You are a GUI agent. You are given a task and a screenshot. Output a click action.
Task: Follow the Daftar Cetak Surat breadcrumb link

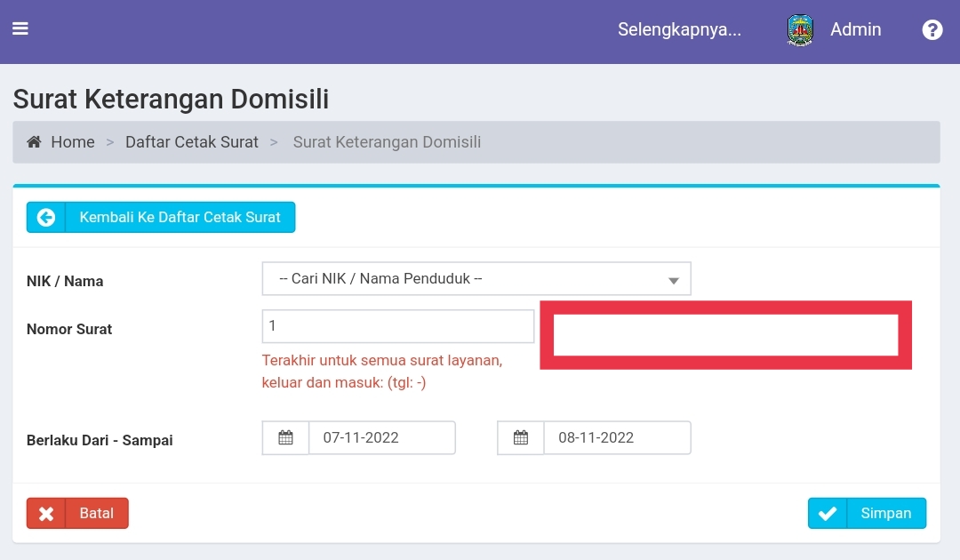point(192,141)
